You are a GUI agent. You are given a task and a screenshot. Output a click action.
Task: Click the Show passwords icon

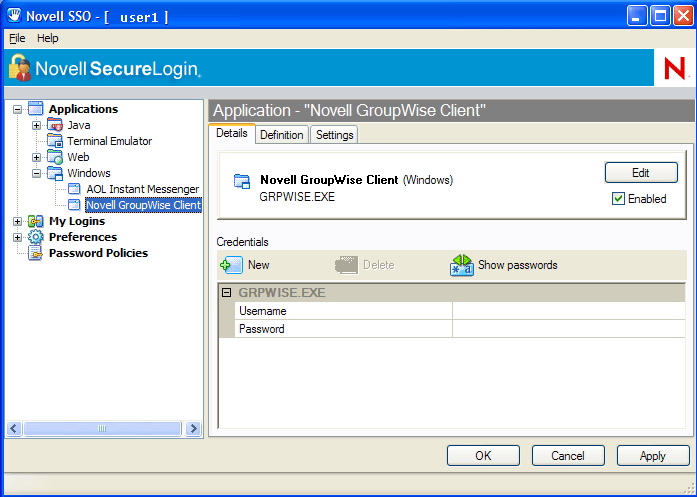(x=461, y=265)
